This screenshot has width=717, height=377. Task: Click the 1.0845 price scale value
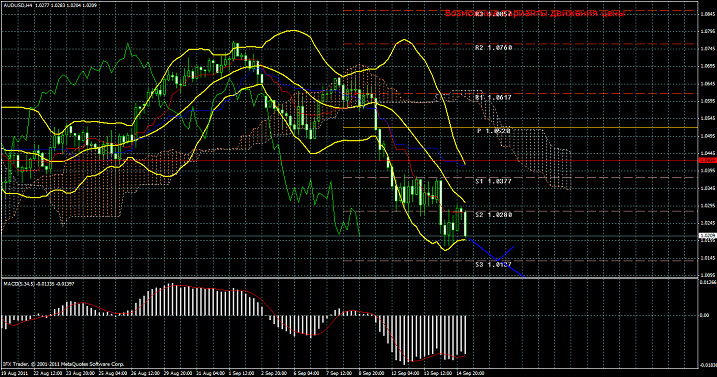click(x=708, y=14)
